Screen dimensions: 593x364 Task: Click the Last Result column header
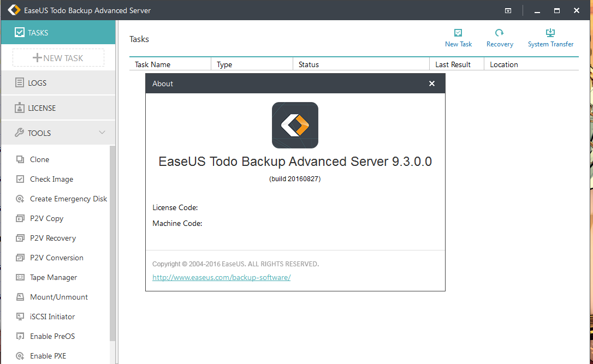[x=457, y=64]
